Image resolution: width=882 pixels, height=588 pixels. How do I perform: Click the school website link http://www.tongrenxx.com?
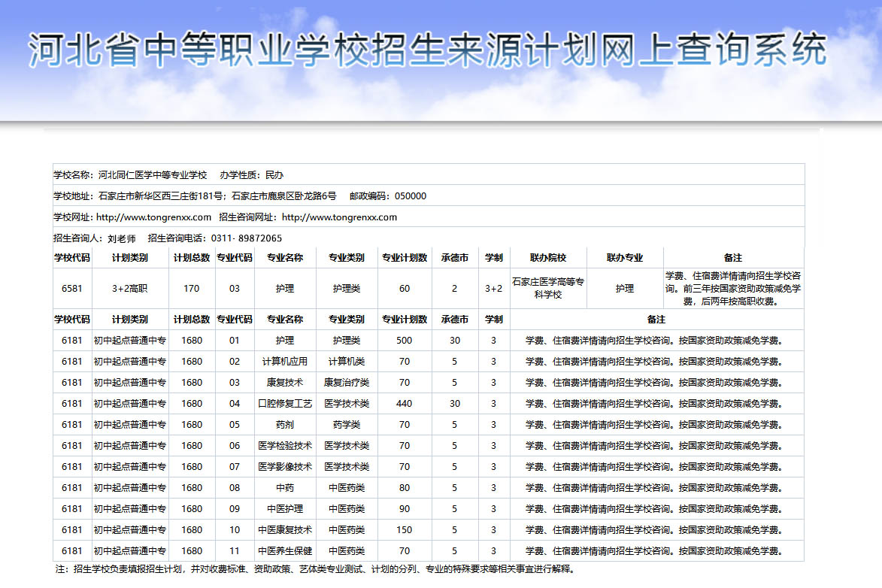pos(153,217)
